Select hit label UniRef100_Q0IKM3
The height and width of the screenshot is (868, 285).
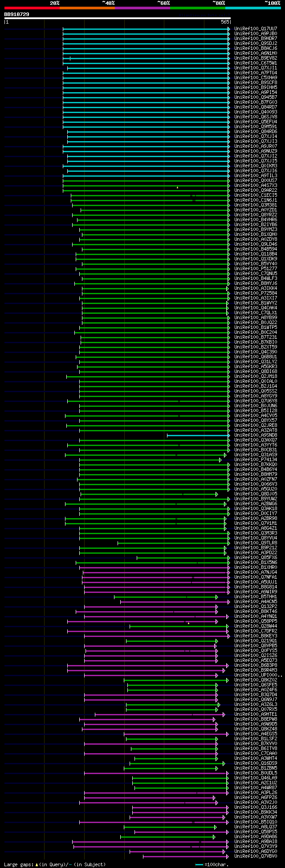tap(256, 166)
